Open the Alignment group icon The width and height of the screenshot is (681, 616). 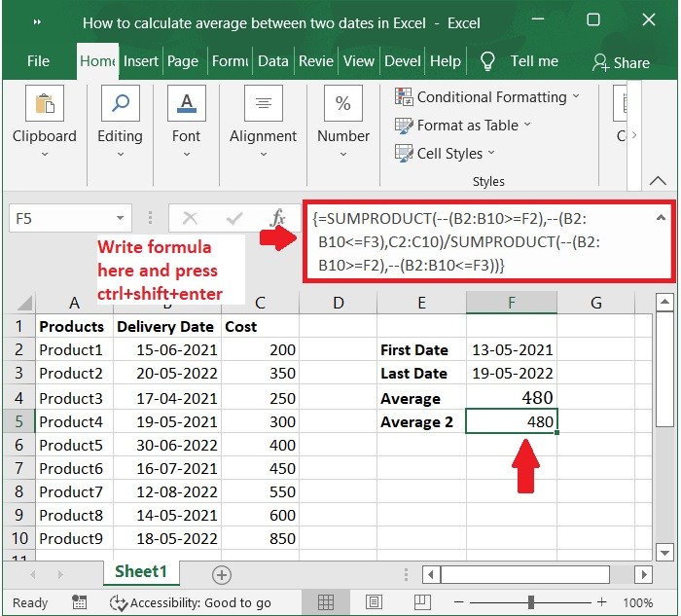pyautogui.click(x=263, y=104)
